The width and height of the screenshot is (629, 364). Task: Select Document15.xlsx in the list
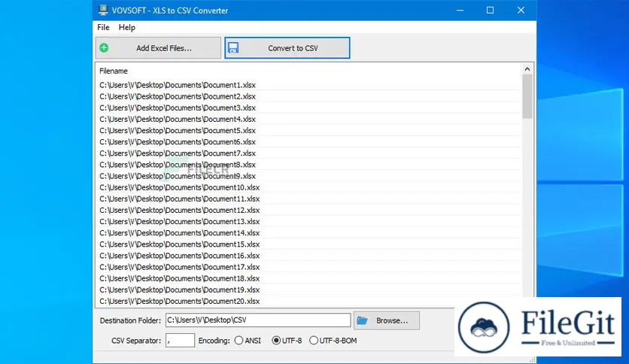[179, 244]
